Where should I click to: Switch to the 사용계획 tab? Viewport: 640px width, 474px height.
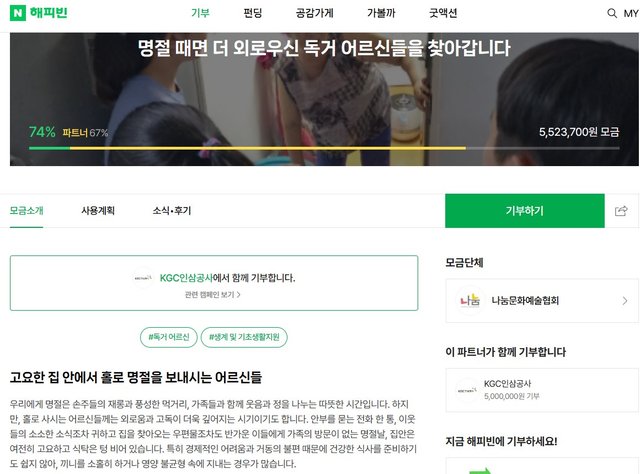pyautogui.click(x=98, y=210)
